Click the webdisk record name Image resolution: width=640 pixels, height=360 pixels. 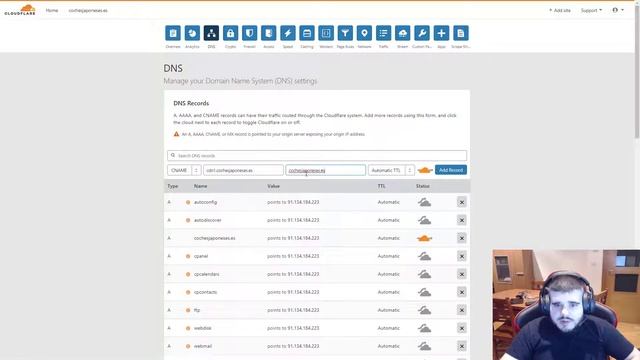point(202,328)
